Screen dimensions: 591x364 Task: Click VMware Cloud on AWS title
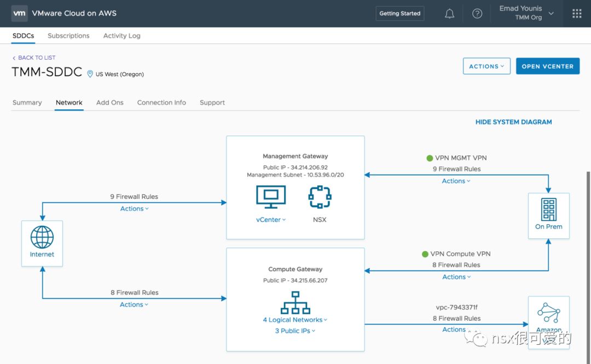[74, 13]
